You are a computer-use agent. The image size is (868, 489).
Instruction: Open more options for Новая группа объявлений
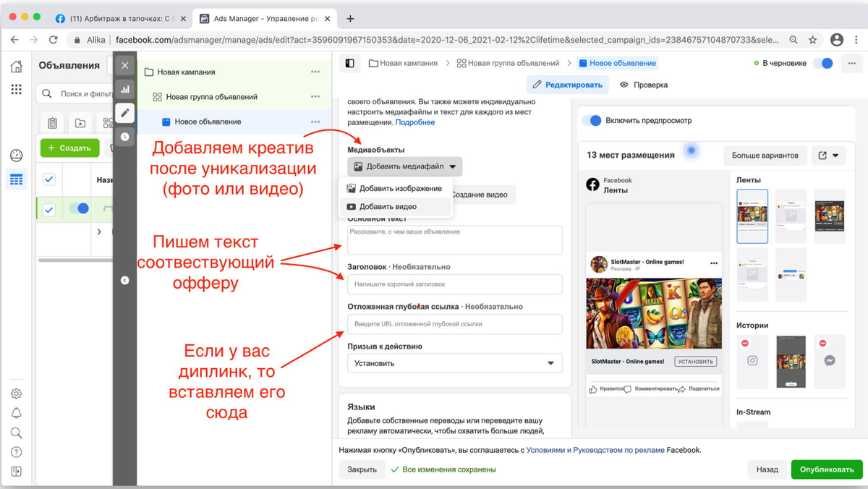point(315,96)
